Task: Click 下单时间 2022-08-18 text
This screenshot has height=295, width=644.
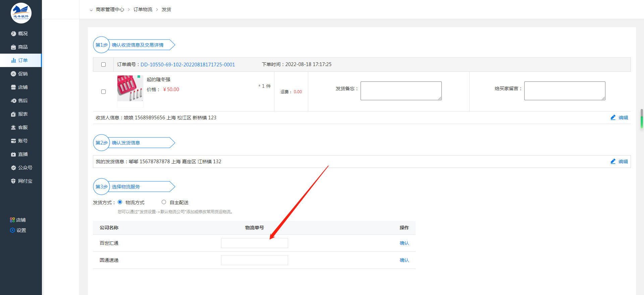Action: tap(297, 64)
